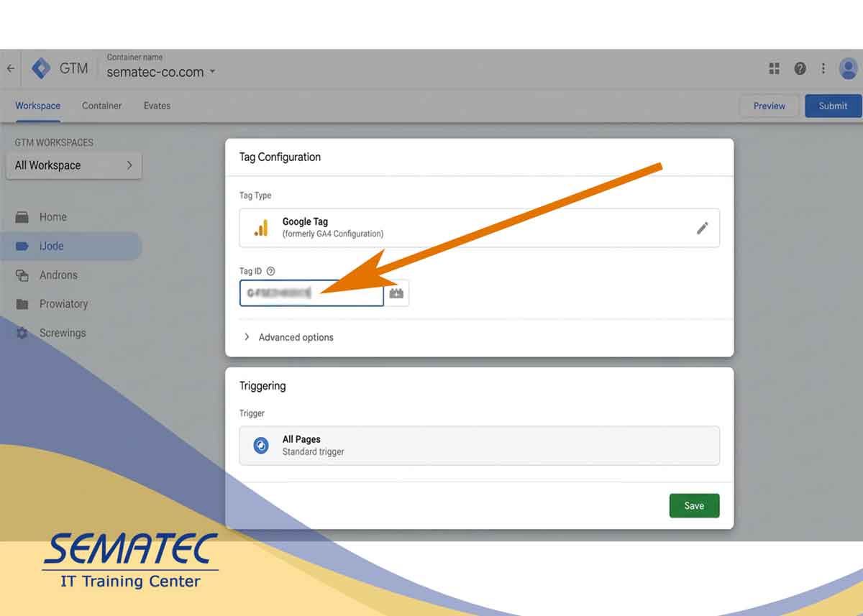
Task: Click the Tag ID help icon
Action: [x=270, y=271]
